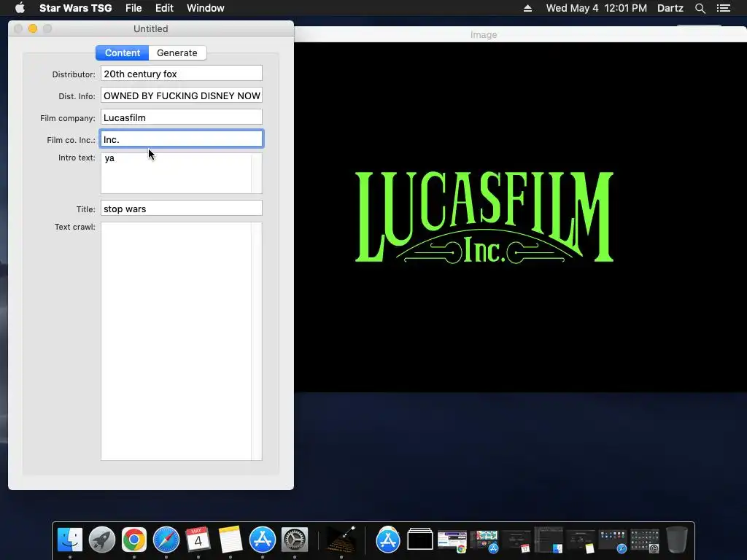Restore the minimized Notes window in Dock
This screenshot has width=747, height=560.
(580, 542)
